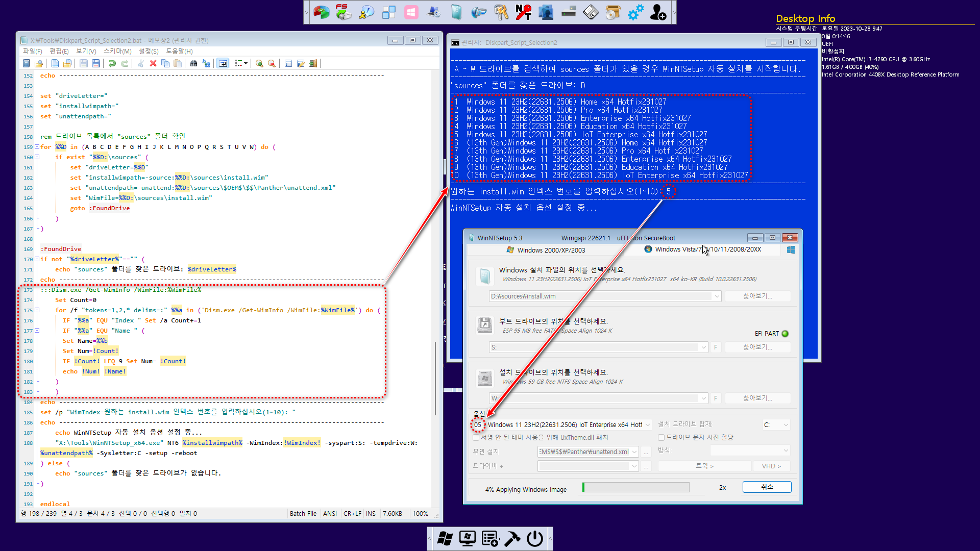The image size is (980, 551).
Task: Launch the blue gears icon in top dock
Action: (x=635, y=12)
